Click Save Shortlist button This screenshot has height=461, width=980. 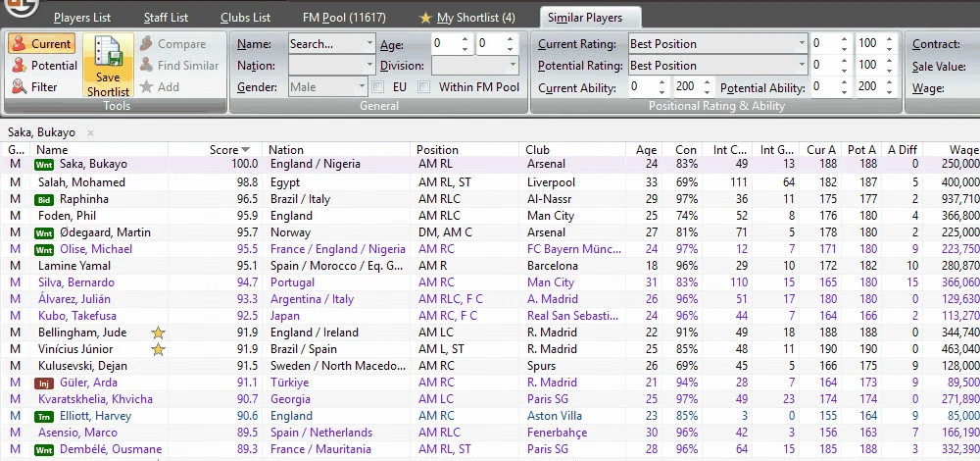[108, 66]
